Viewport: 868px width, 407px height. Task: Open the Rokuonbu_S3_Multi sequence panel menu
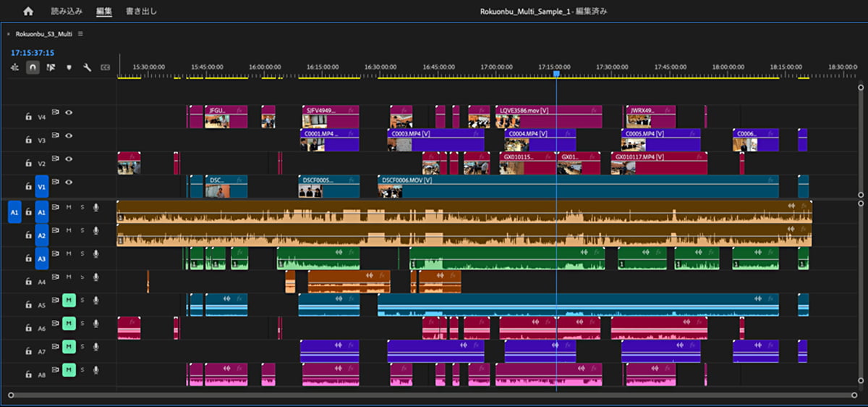pos(80,34)
